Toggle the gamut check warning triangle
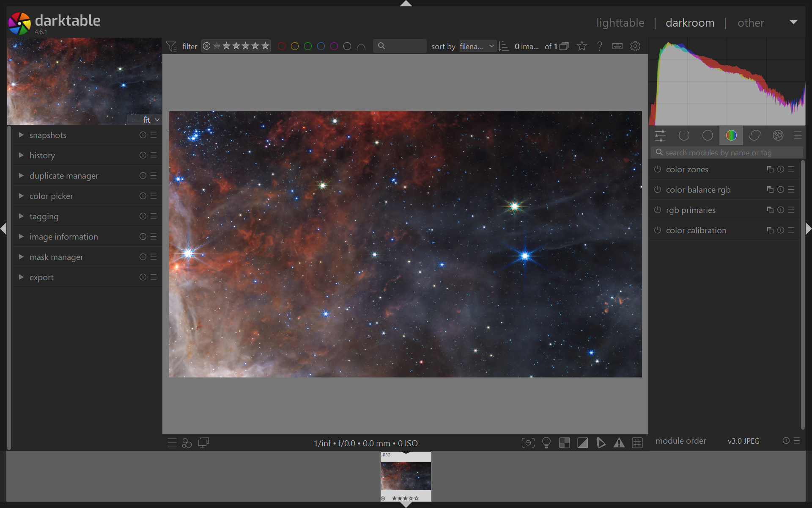This screenshot has width=812, height=508. pyautogui.click(x=619, y=443)
